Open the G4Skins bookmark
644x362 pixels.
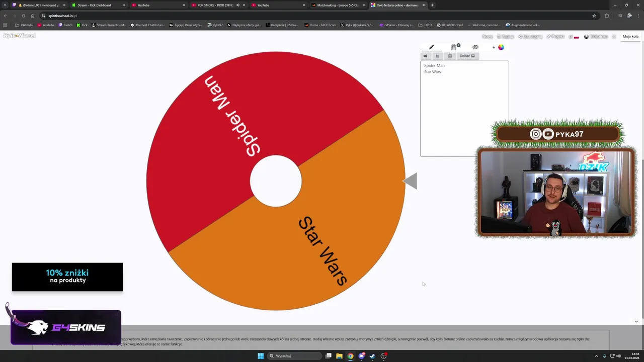tap(396, 25)
